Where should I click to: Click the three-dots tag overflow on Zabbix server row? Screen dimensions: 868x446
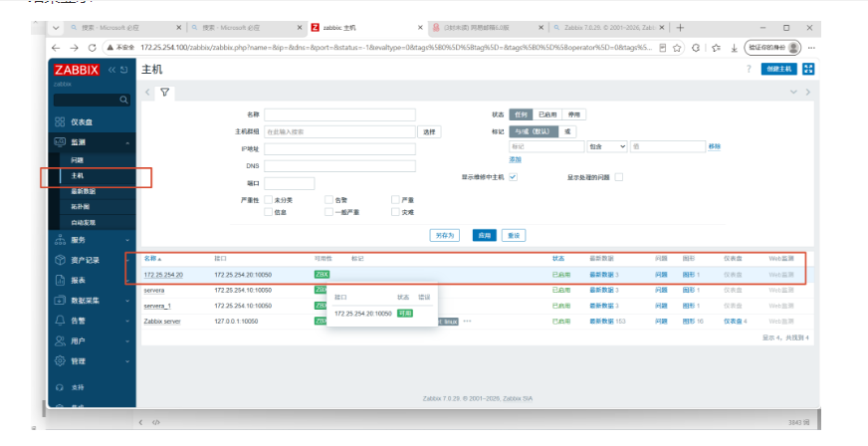(x=467, y=321)
